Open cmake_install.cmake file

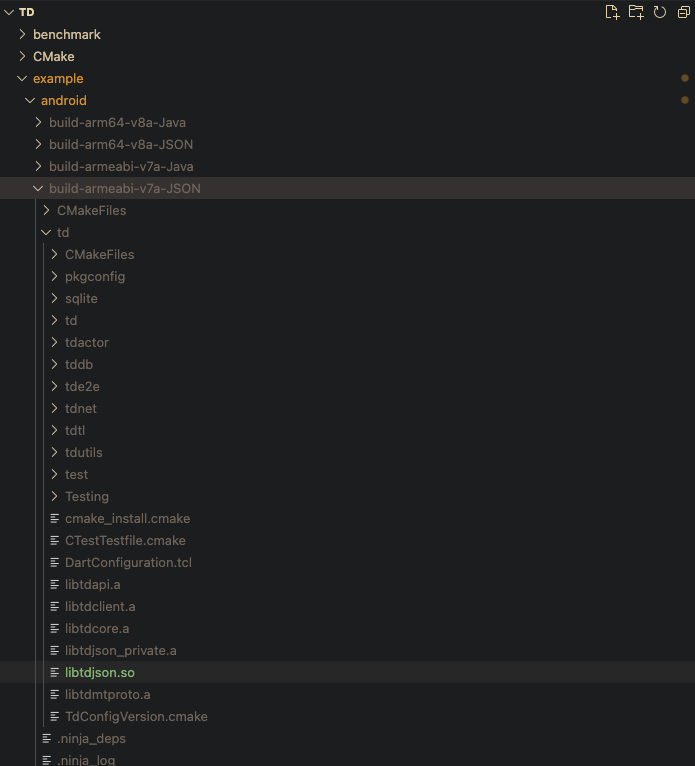(x=127, y=518)
